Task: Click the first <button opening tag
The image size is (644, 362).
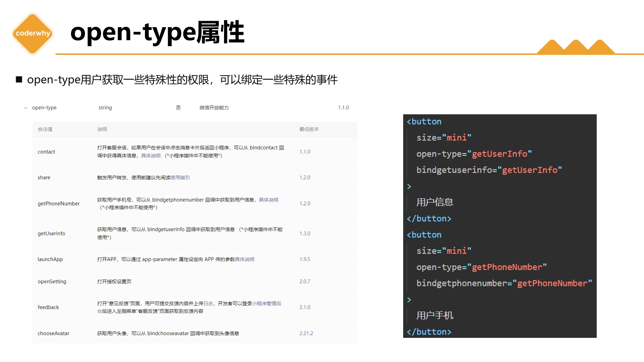Action: (424, 121)
